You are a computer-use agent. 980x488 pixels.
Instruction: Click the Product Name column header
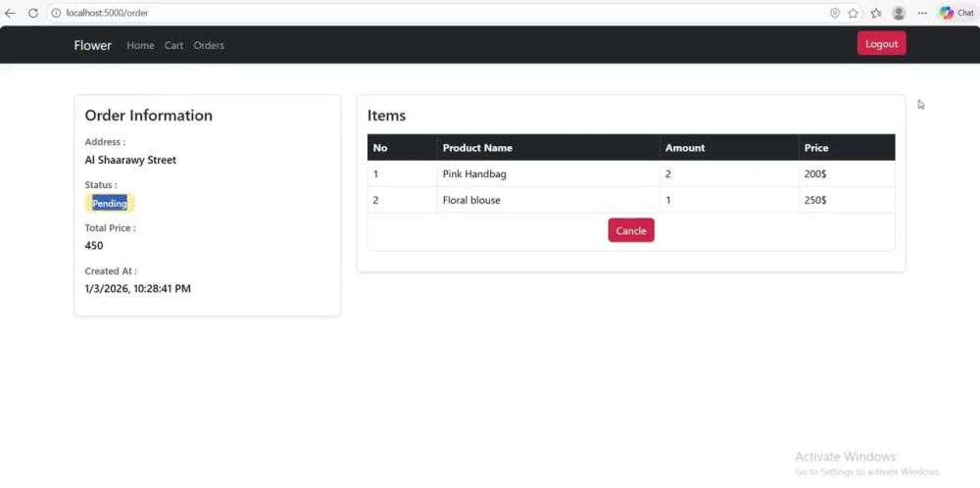(549, 147)
